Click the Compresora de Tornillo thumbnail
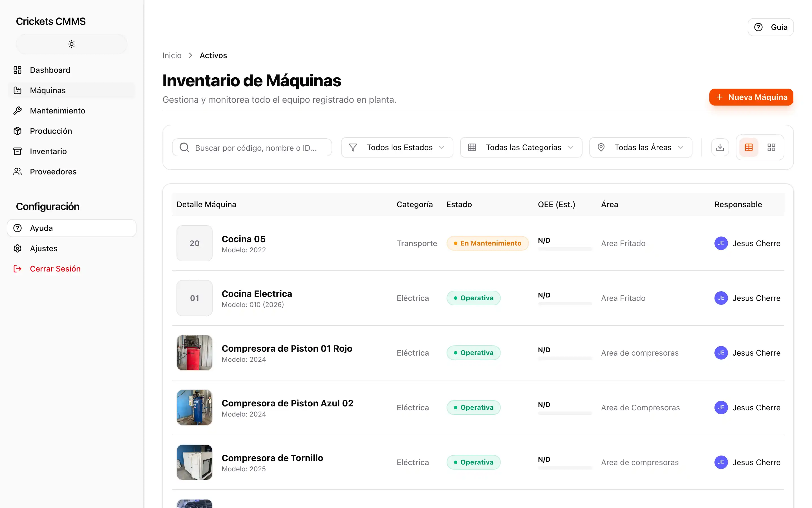This screenshot has width=812, height=508. (194, 462)
